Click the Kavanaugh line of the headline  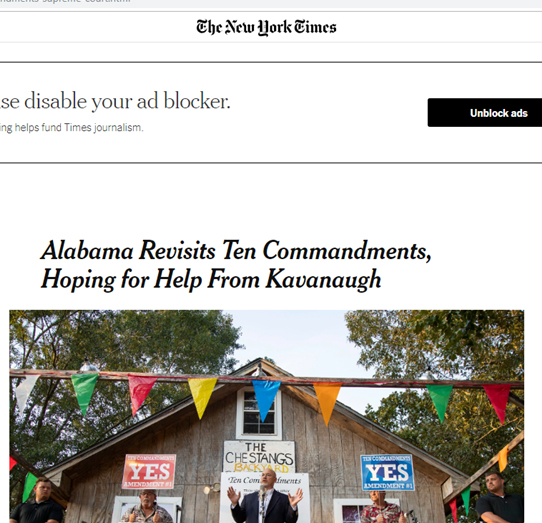point(211,279)
